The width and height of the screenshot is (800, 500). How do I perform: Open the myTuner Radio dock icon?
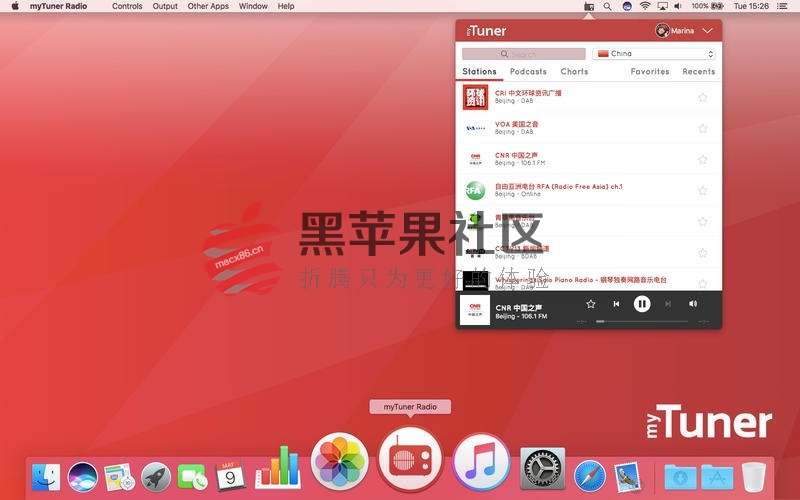410,460
